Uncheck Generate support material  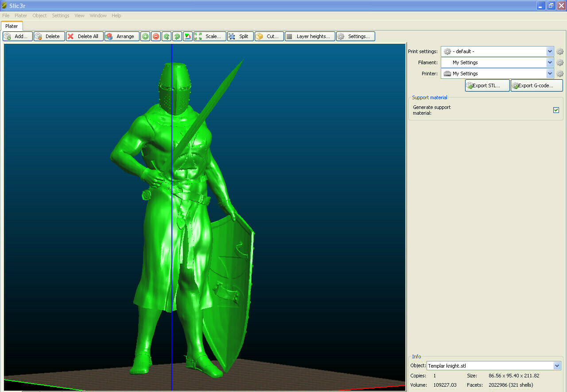556,110
